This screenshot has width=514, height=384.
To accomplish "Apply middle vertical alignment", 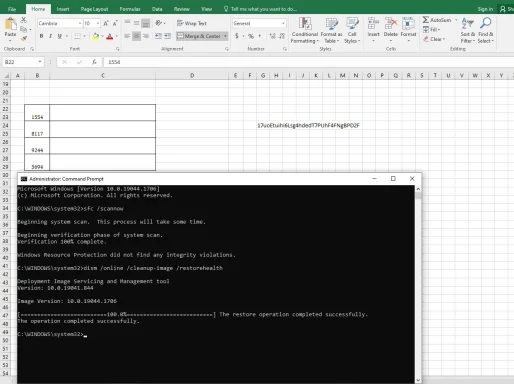I will pyautogui.click(x=136, y=23).
